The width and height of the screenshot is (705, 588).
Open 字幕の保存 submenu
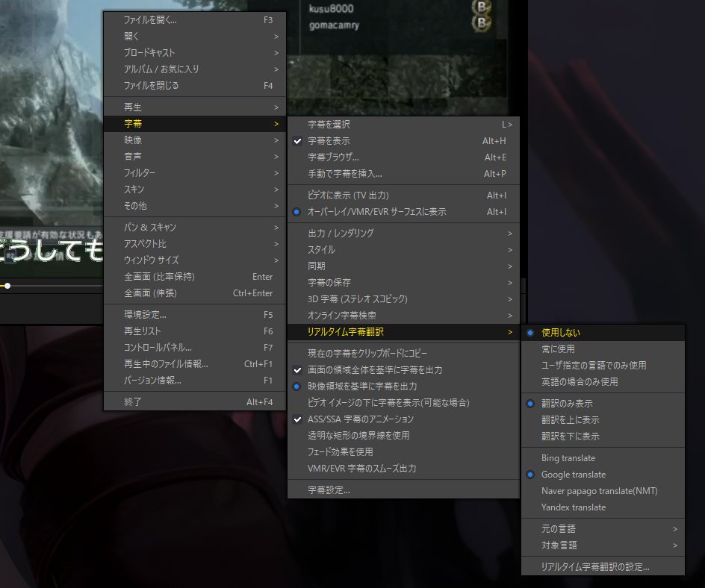tap(403, 283)
